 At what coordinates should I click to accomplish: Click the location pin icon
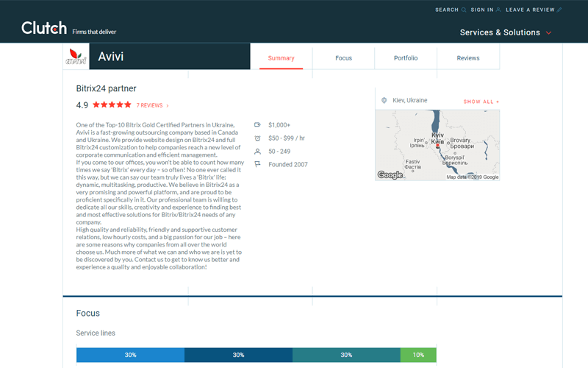[384, 100]
